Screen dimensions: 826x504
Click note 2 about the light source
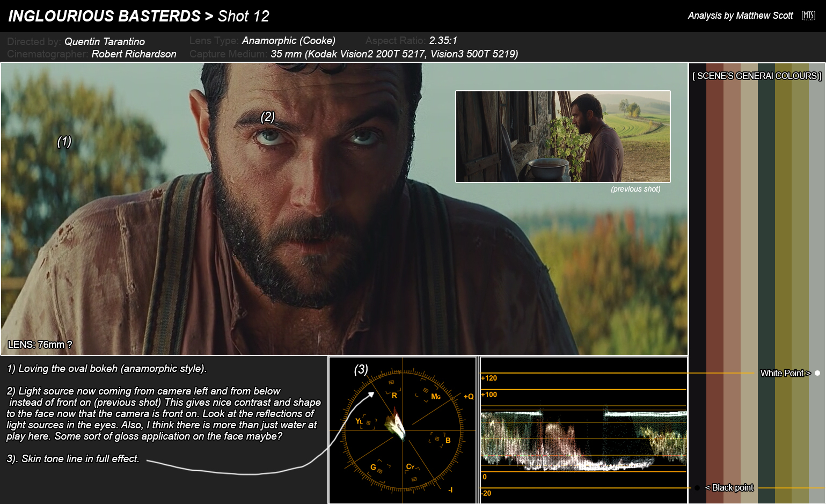point(164,413)
